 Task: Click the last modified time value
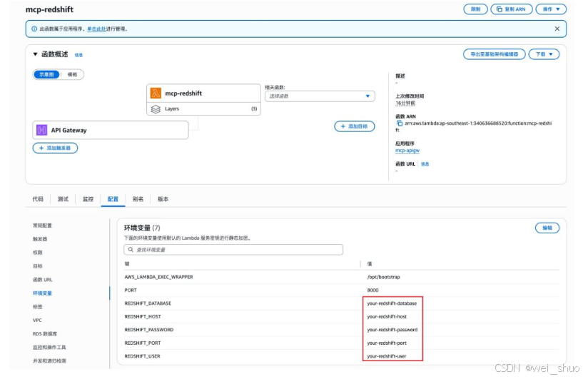coord(405,103)
